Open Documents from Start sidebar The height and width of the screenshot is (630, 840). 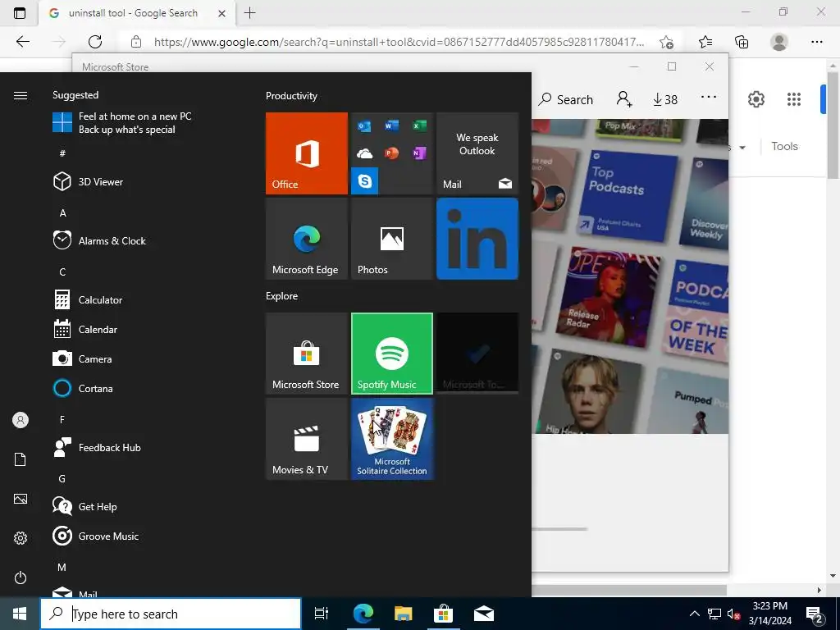point(21,459)
